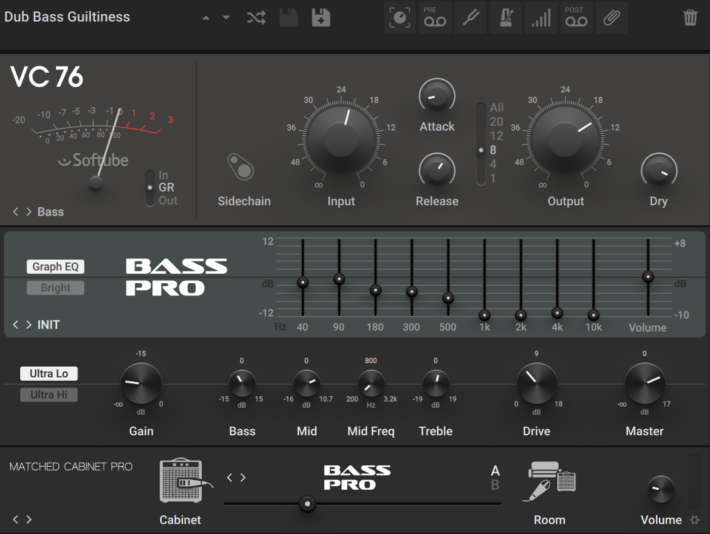This screenshot has width=710, height=534.
Task: Click the trash can delete icon
Action: pos(690,18)
